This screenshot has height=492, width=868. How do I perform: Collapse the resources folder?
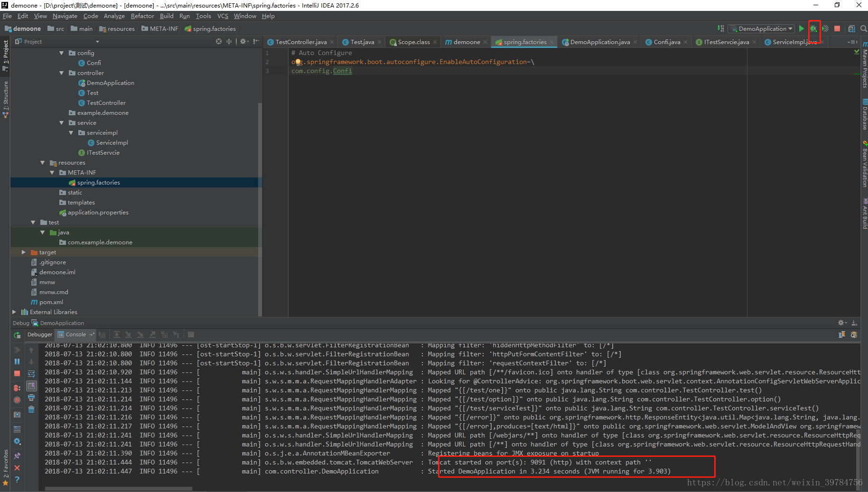[42, 163]
